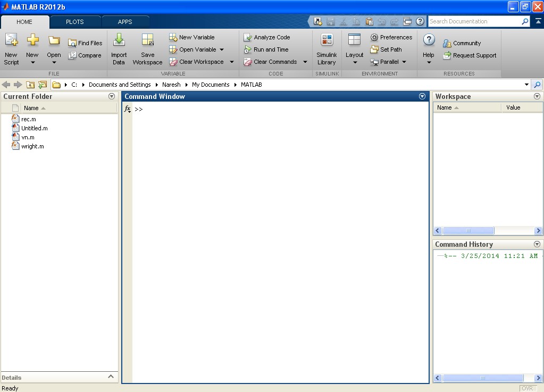This screenshot has width=544, height=392.
Task: Click Import Data
Action: [119, 49]
